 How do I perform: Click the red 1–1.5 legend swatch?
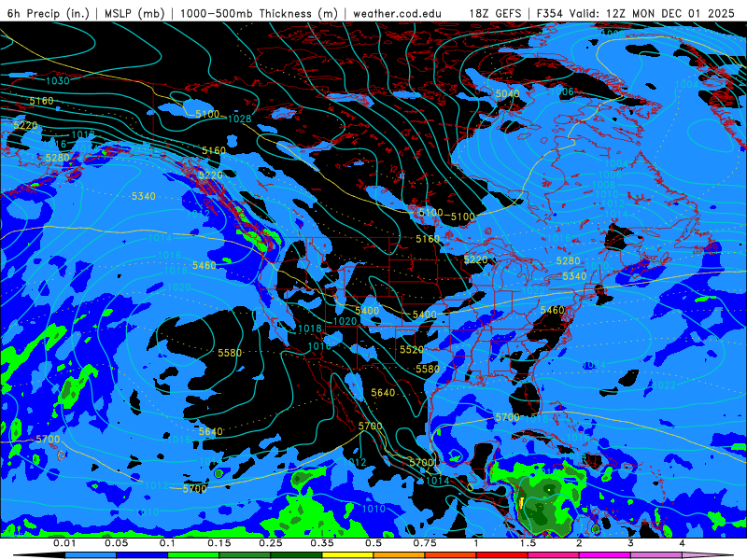pyautogui.click(x=502, y=555)
